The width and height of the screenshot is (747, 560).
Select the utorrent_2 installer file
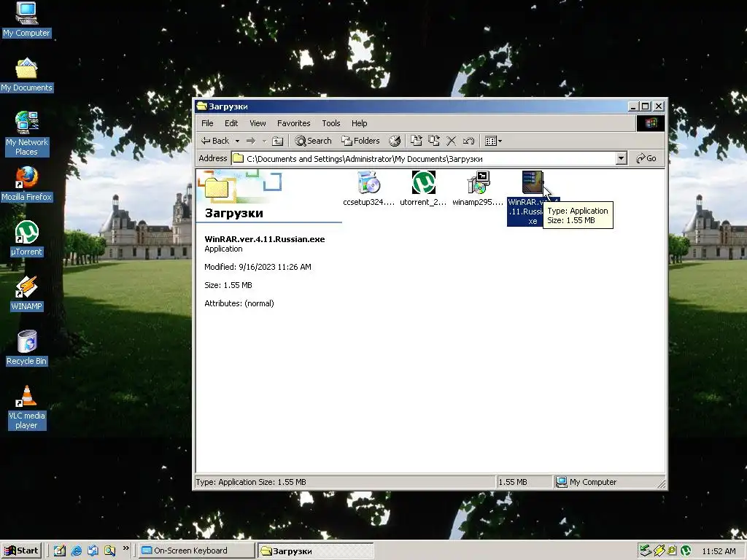[423, 189]
